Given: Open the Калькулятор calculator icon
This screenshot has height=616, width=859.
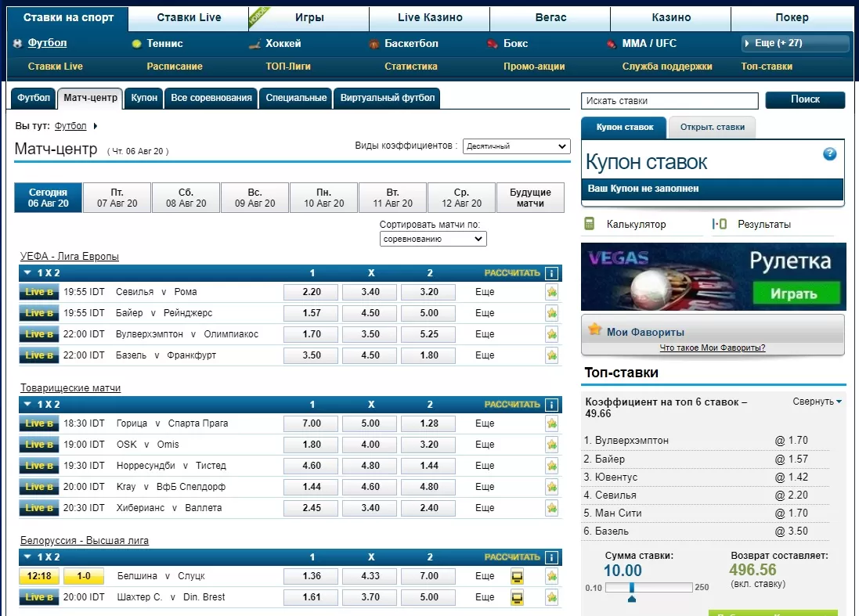Looking at the screenshot, I should point(590,225).
